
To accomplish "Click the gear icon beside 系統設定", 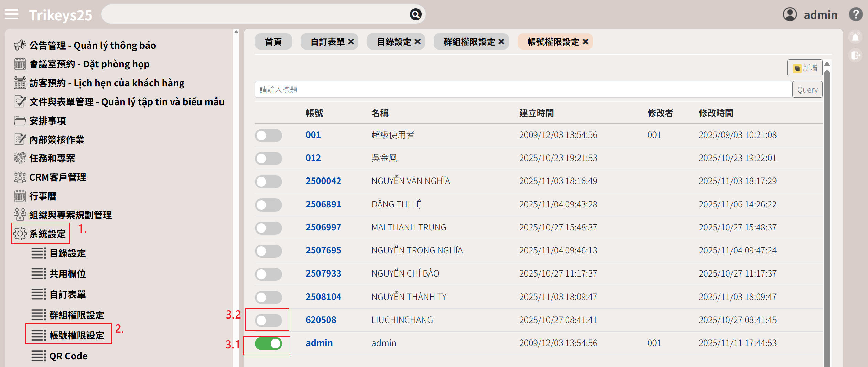I will click(x=20, y=234).
